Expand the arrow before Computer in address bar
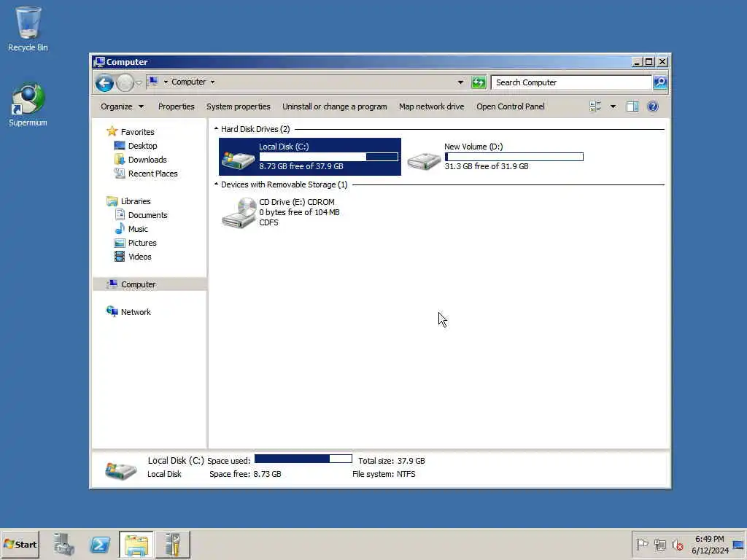747x560 pixels. tap(166, 82)
